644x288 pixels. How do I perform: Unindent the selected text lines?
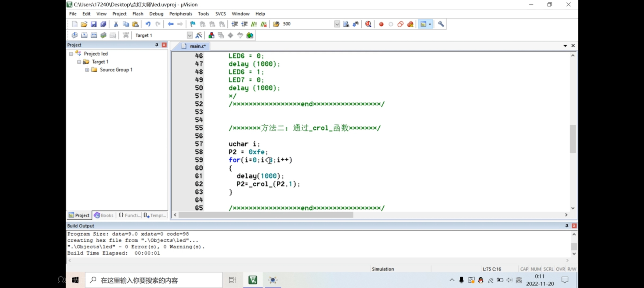tap(244, 24)
